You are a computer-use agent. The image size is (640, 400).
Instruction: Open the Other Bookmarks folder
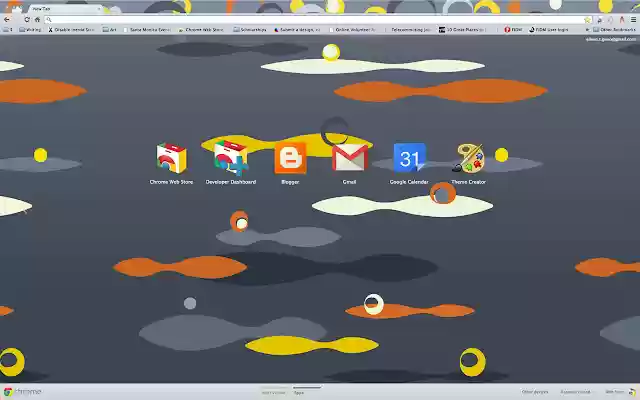[x=615, y=30]
